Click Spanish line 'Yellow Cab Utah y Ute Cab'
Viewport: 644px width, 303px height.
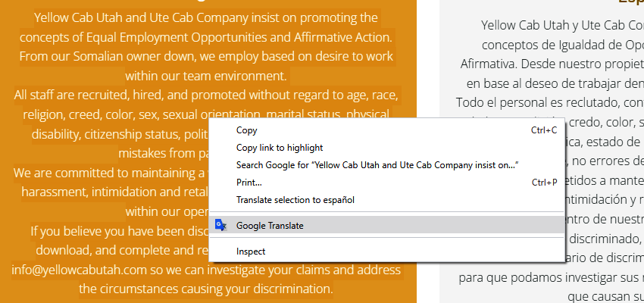click(563, 25)
